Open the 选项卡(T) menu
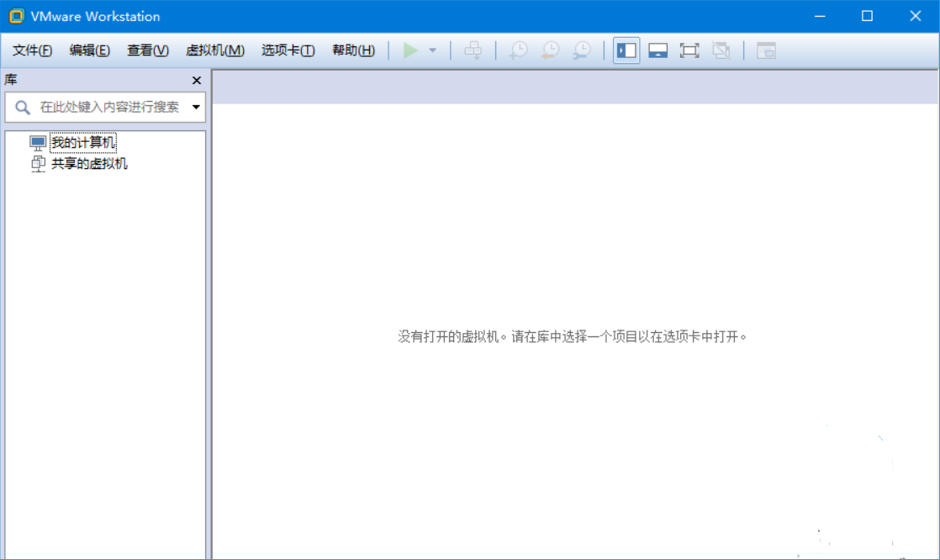 [288, 50]
